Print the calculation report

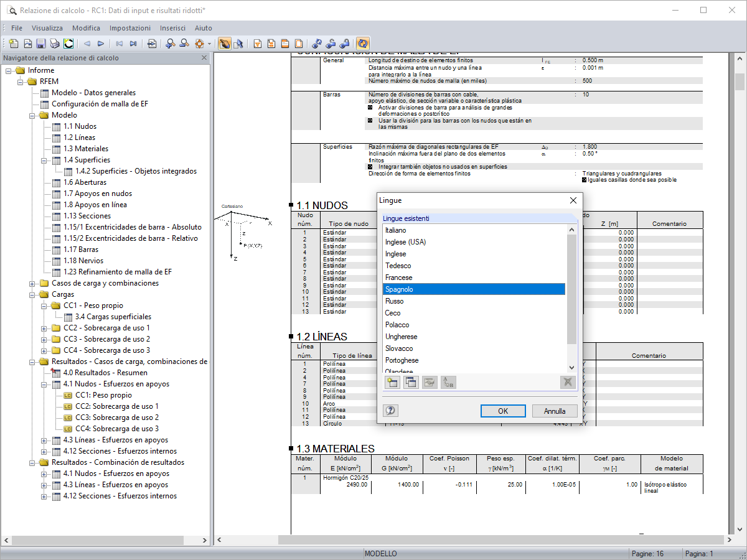click(56, 44)
